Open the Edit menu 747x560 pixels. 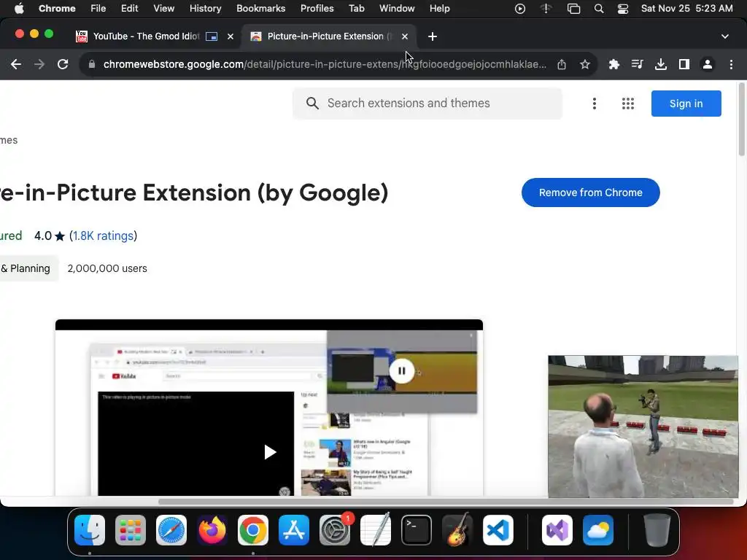130,9
